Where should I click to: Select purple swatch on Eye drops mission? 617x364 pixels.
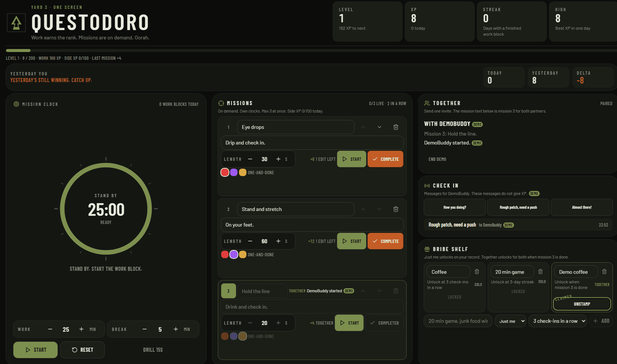(234, 172)
